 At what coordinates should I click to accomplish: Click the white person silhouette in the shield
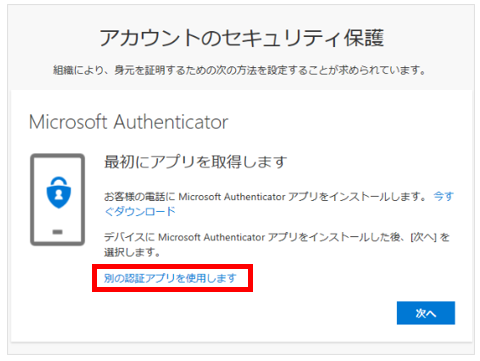[59, 194]
